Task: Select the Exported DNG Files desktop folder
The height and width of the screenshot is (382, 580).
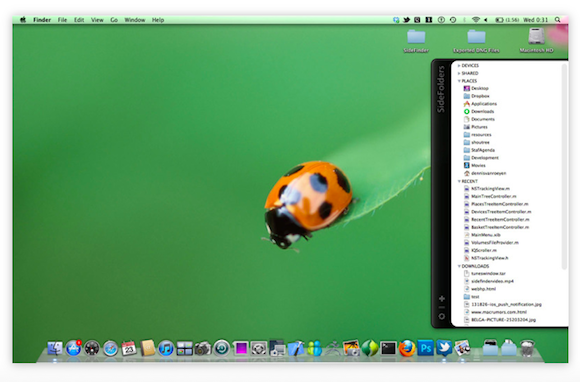Action: tap(476, 41)
